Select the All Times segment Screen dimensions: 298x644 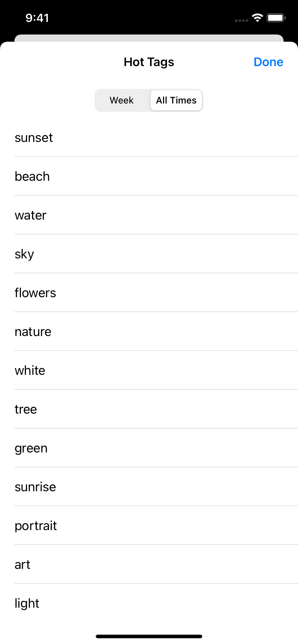(x=176, y=100)
